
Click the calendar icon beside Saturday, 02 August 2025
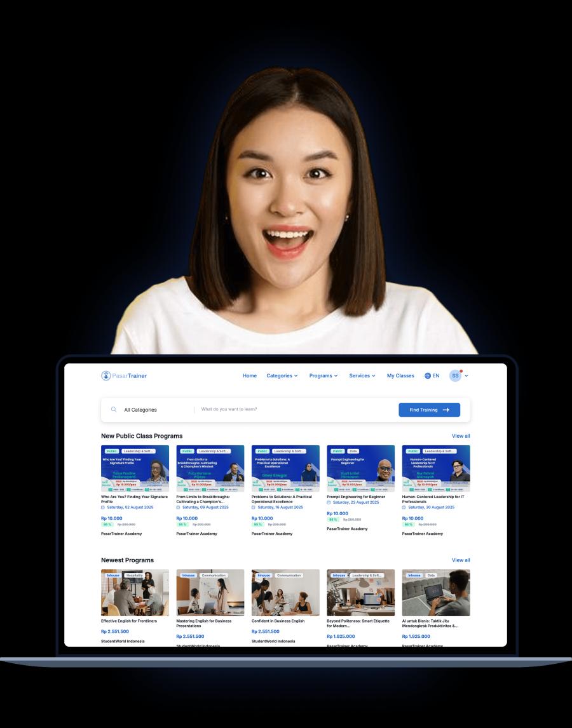tap(103, 508)
